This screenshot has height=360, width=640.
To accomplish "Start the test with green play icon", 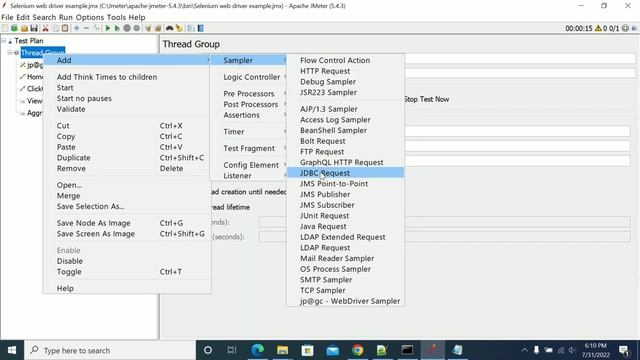I will pyautogui.click(x=108, y=28).
